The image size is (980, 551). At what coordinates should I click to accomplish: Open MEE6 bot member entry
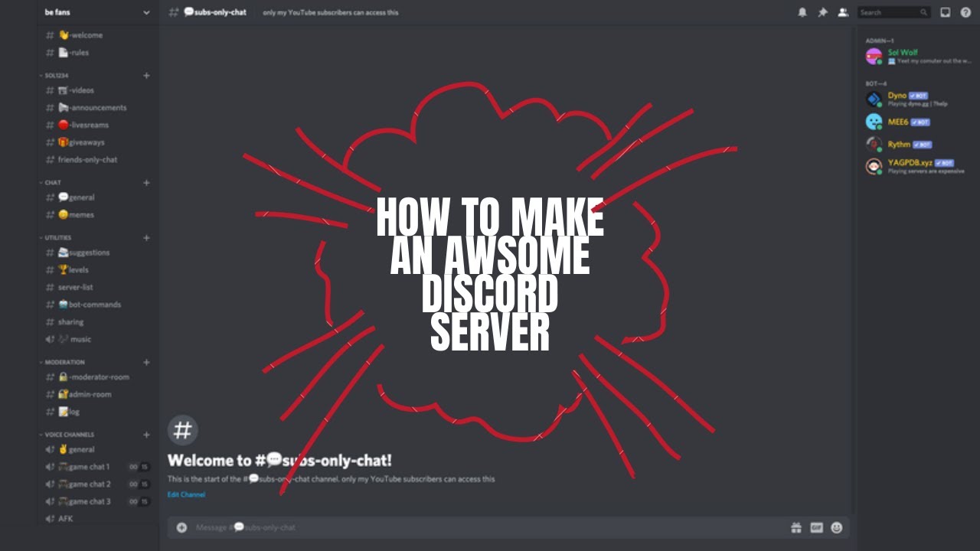[x=917, y=122]
